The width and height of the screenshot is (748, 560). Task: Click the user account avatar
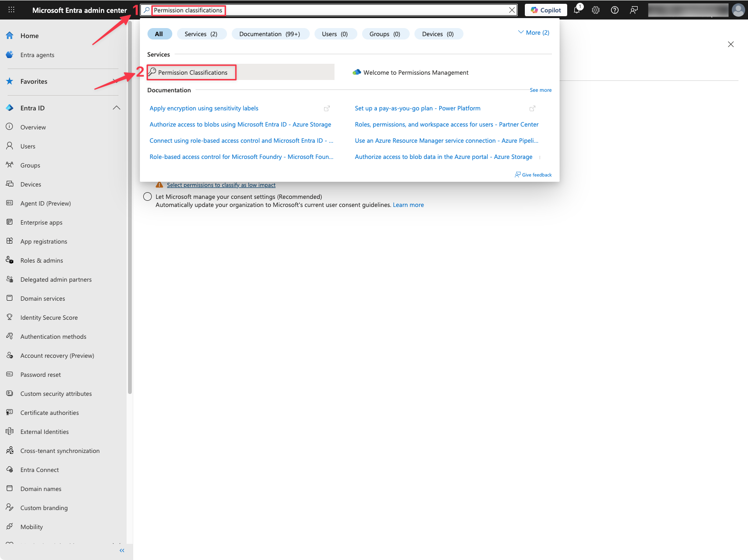click(738, 10)
